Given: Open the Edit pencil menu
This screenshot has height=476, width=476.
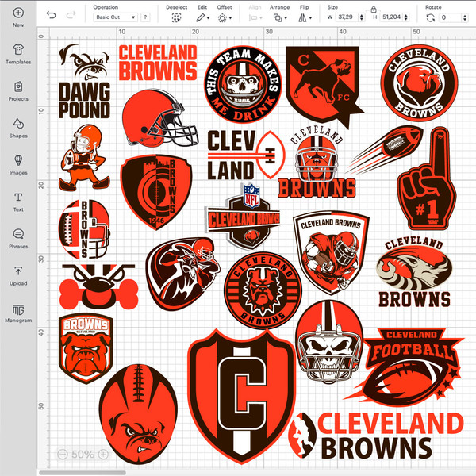Looking at the screenshot, I should coord(202,18).
